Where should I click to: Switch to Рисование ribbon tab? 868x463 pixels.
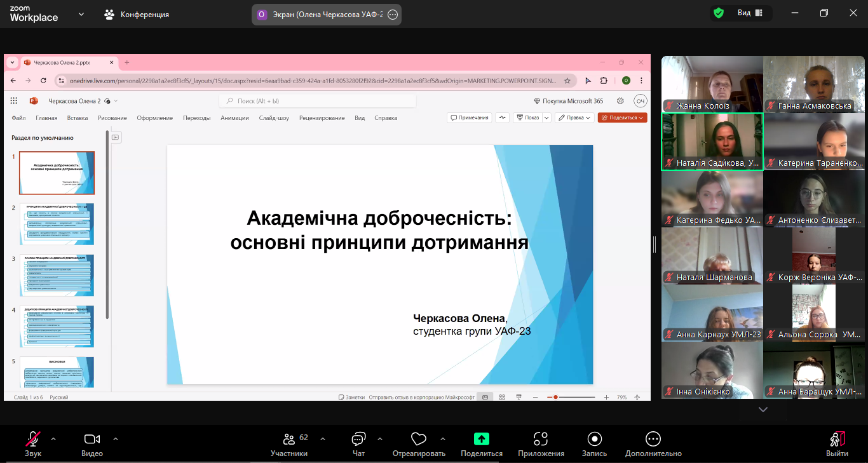click(x=112, y=118)
